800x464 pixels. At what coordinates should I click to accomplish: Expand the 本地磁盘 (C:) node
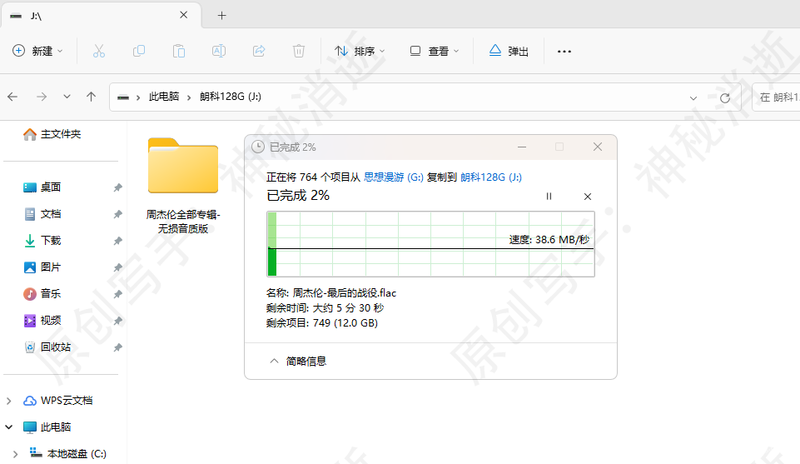[x=15, y=453]
